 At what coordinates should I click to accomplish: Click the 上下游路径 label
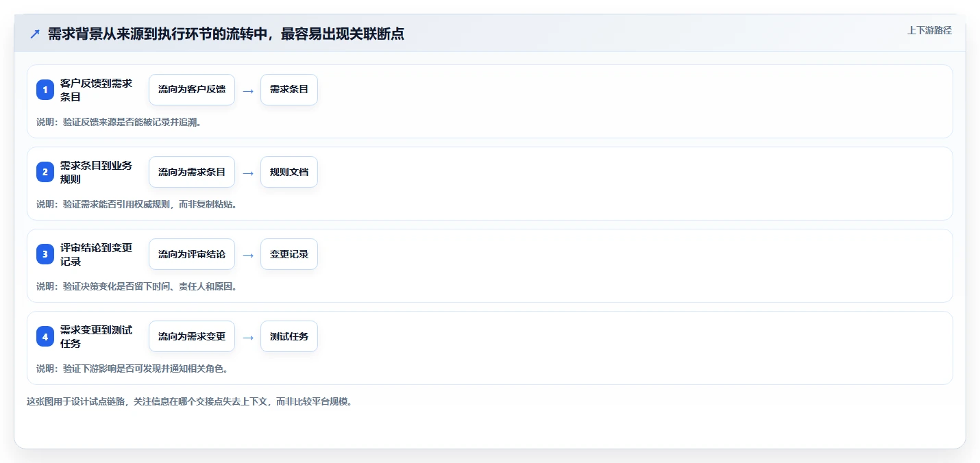(x=929, y=30)
